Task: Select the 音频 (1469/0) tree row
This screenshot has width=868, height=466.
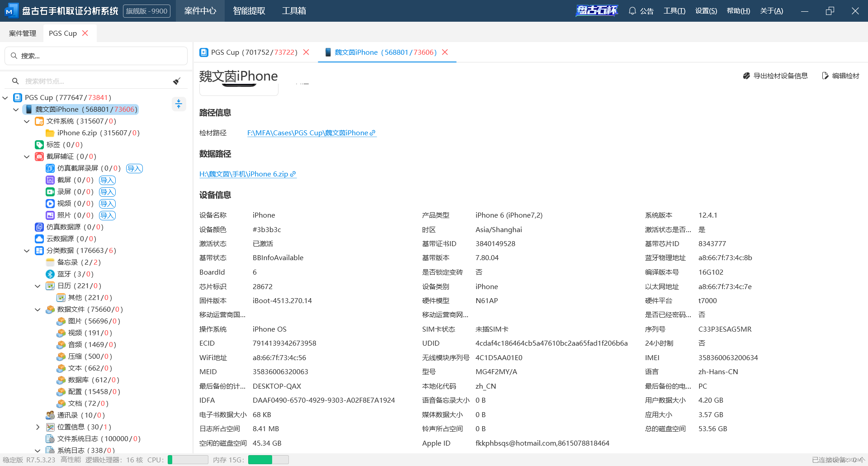Action: (x=86, y=345)
